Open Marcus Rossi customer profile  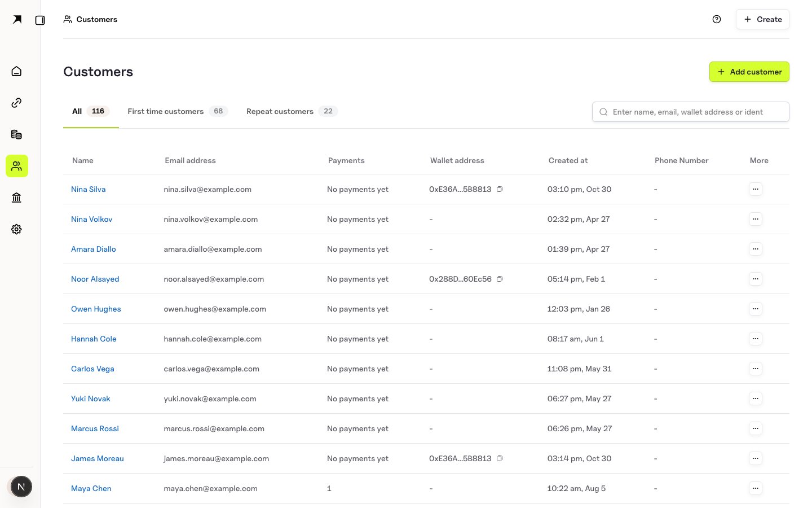pyautogui.click(x=95, y=428)
